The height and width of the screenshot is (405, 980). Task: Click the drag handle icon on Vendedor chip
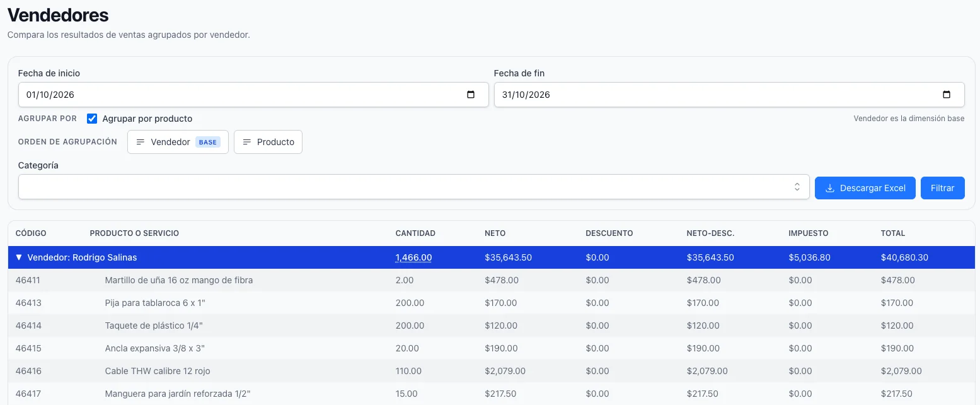click(141, 142)
